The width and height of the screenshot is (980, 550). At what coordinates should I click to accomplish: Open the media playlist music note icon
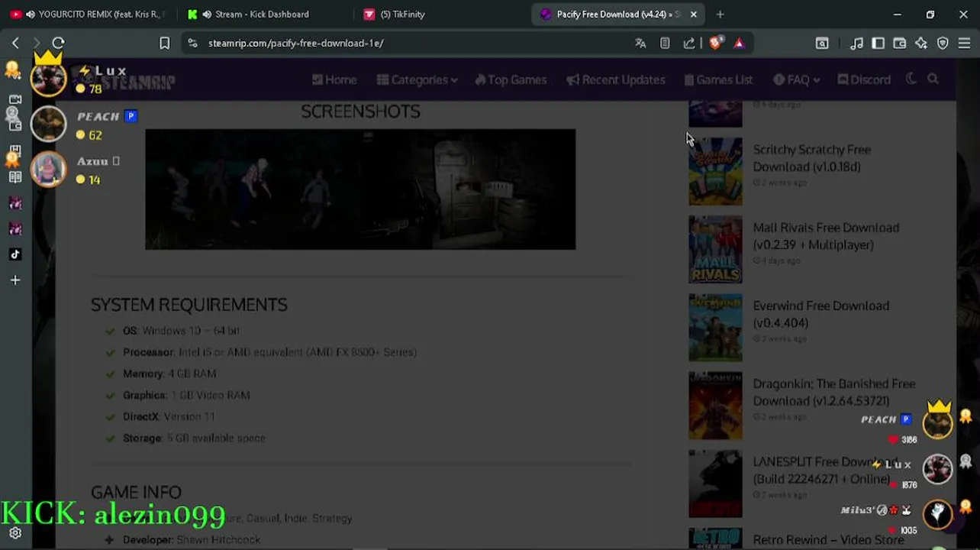tap(856, 44)
